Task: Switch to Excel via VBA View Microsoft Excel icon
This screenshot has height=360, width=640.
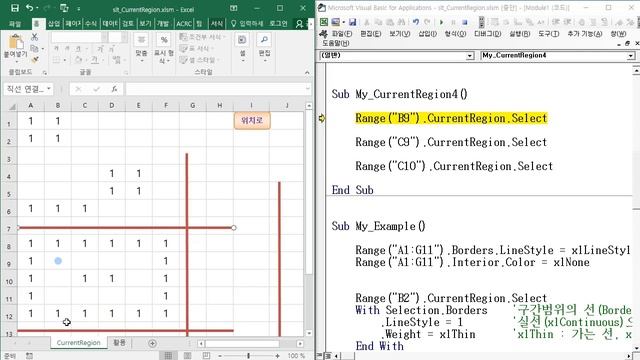Action: point(324,22)
